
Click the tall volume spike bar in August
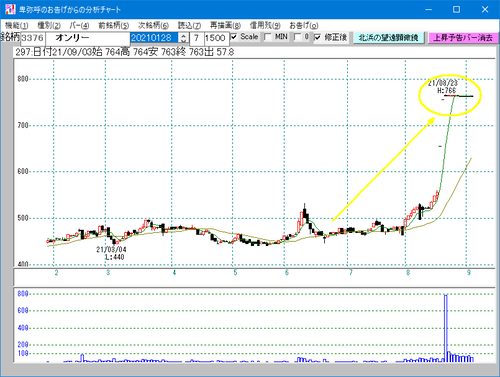446,328
